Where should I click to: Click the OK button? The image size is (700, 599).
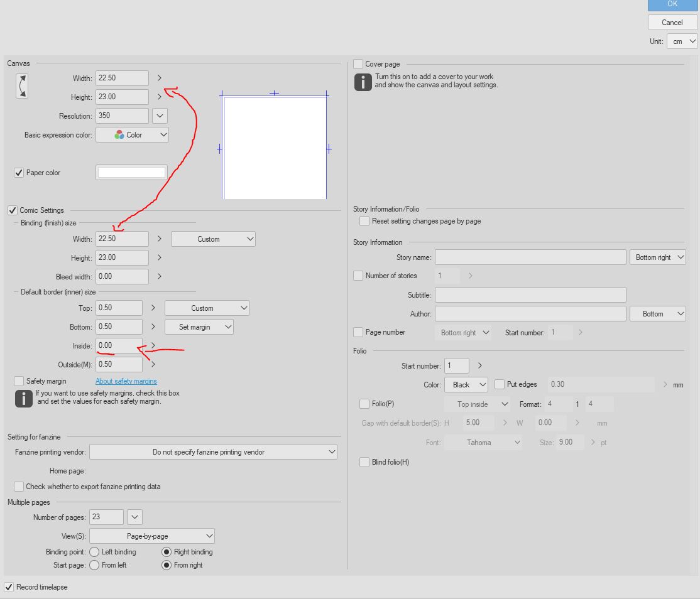click(x=672, y=4)
